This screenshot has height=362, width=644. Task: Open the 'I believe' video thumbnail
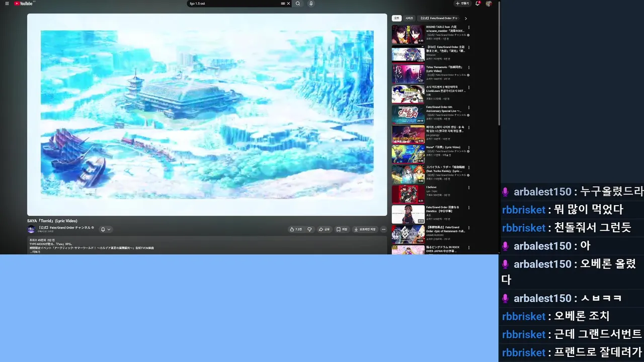(408, 194)
